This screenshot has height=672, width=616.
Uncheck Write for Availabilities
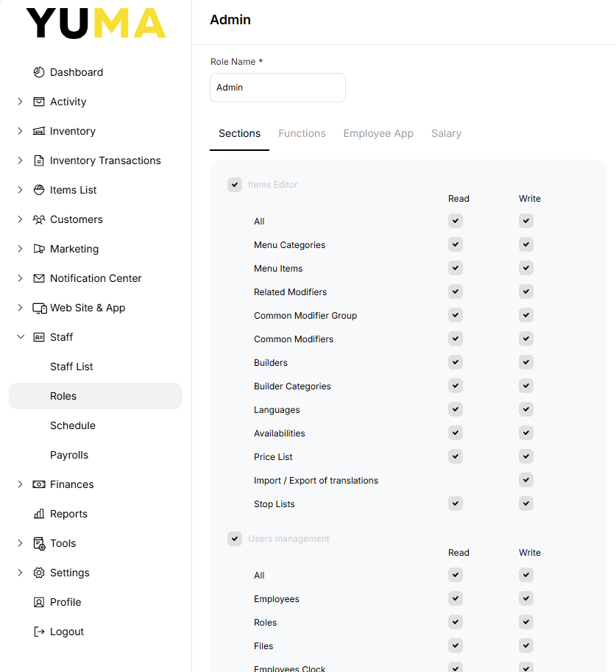click(526, 434)
